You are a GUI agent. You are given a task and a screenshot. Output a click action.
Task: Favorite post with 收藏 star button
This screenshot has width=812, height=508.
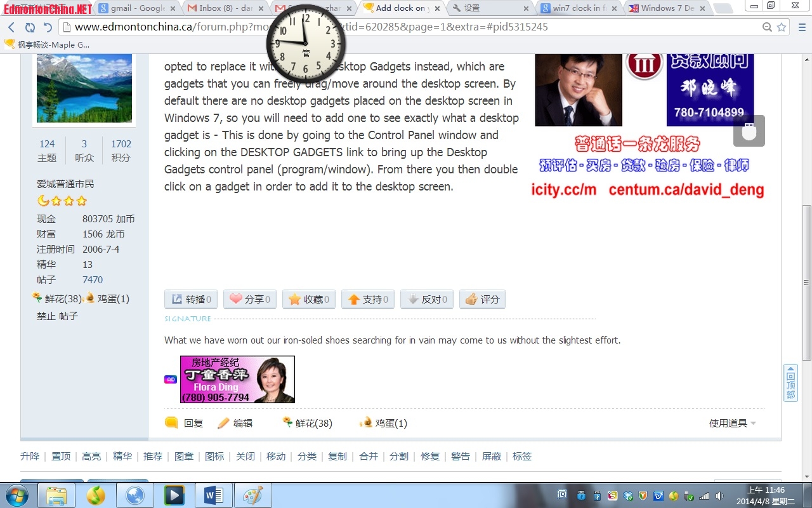click(309, 300)
